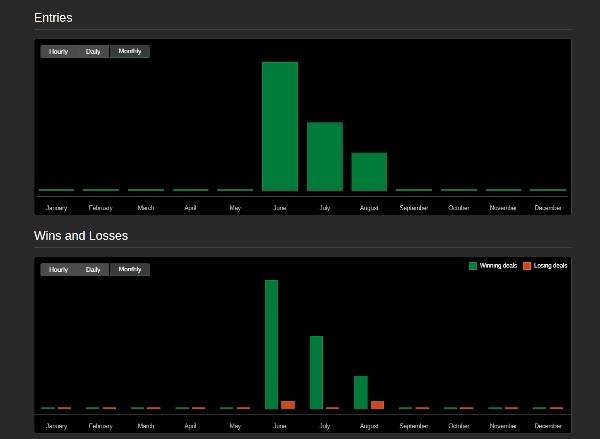This screenshot has width=600, height=439.
Task: Click the July bar in Entries chart
Action: (325, 156)
